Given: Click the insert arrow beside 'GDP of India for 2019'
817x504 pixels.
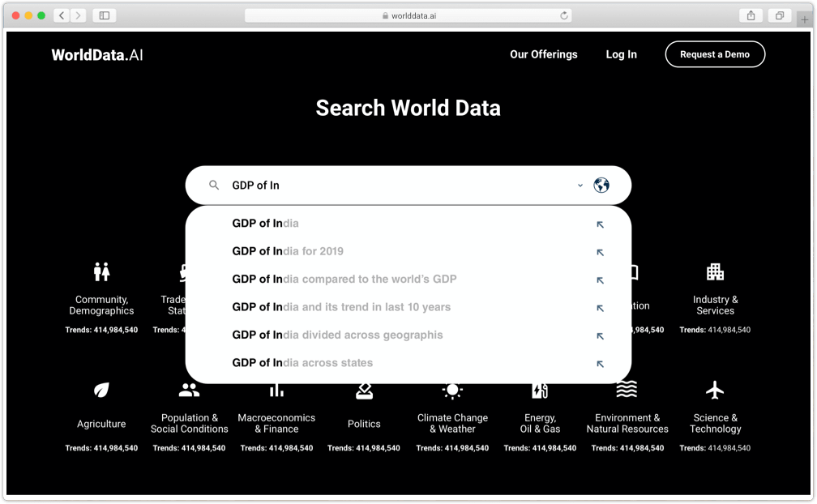Looking at the screenshot, I should pos(600,252).
